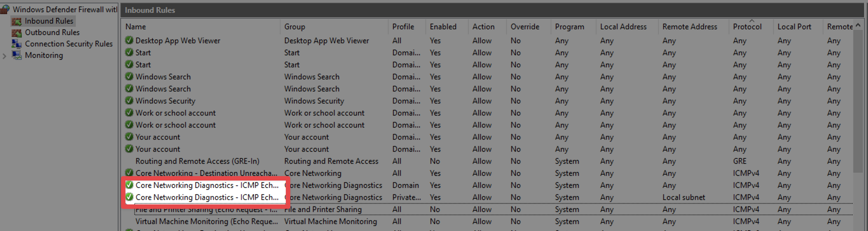Click the Outbound Rules icon

click(17, 33)
